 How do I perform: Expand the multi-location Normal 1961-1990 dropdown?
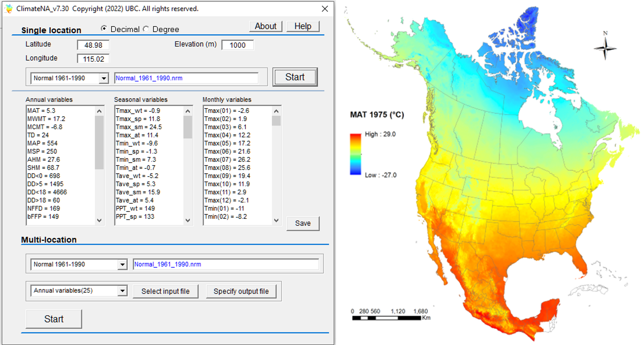(x=122, y=265)
